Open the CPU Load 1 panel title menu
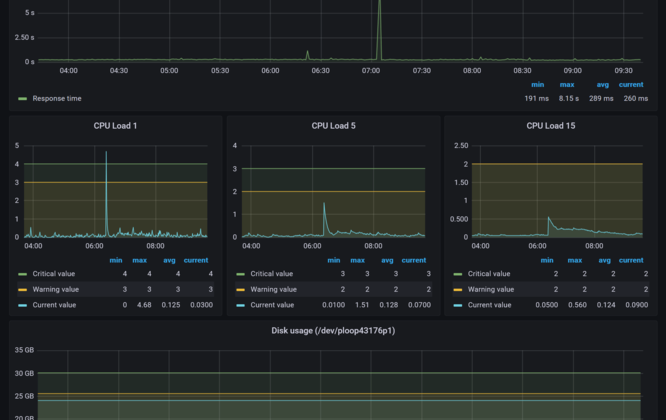Screen dimensions: 666x420 [114, 126]
